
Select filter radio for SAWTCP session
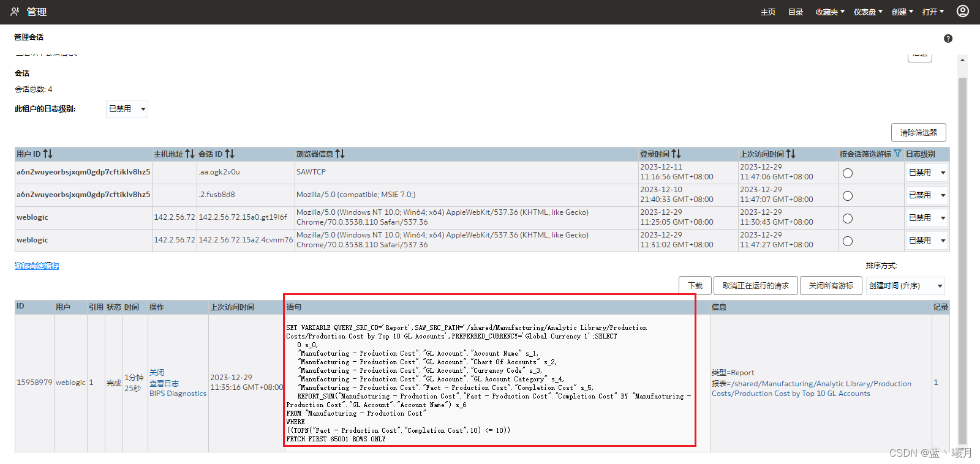point(848,173)
